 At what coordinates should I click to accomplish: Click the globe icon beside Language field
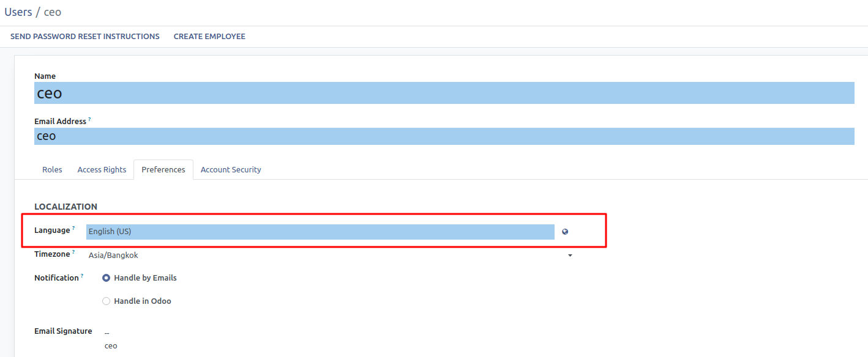pyautogui.click(x=565, y=232)
